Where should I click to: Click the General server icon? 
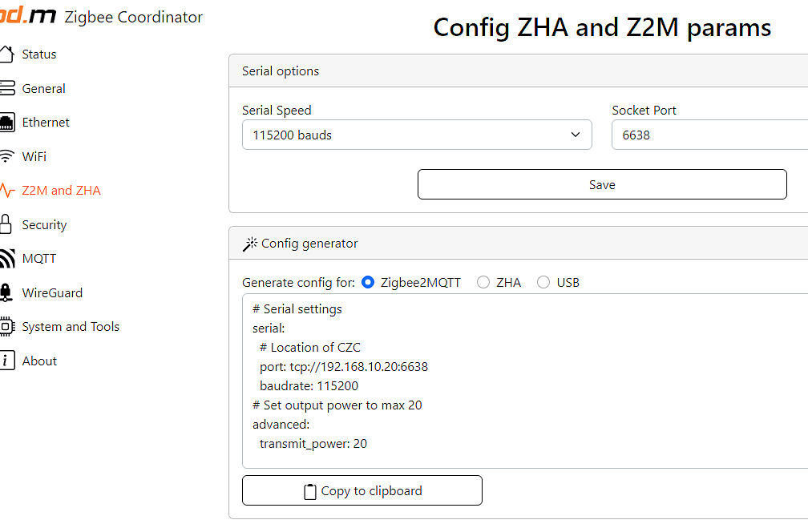7,88
